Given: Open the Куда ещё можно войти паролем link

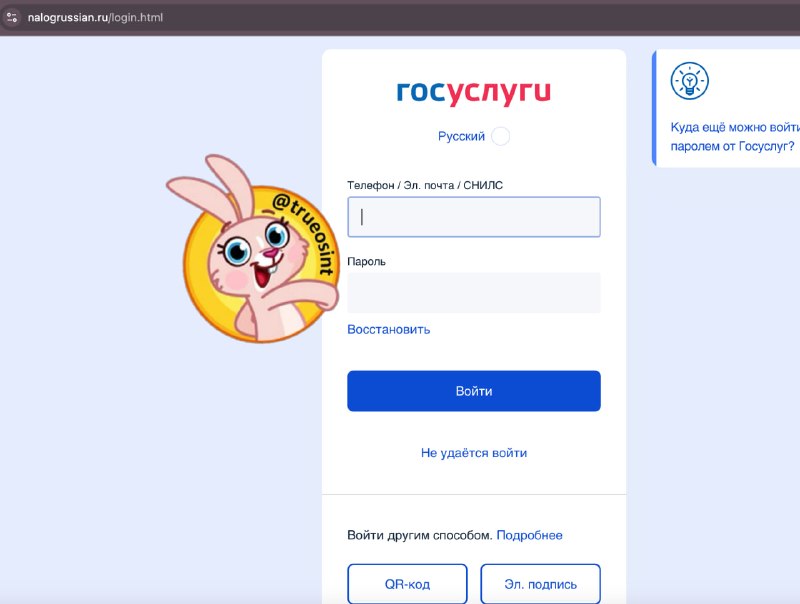Looking at the screenshot, I should click(735, 137).
